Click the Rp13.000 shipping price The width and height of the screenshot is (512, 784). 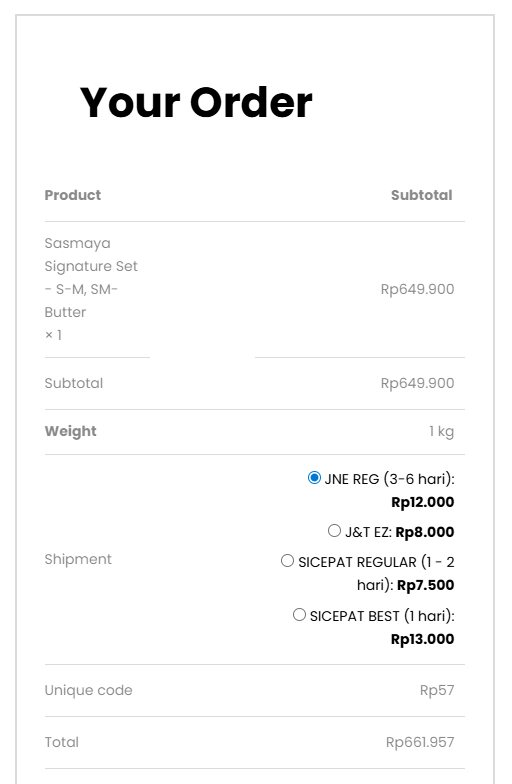422,639
